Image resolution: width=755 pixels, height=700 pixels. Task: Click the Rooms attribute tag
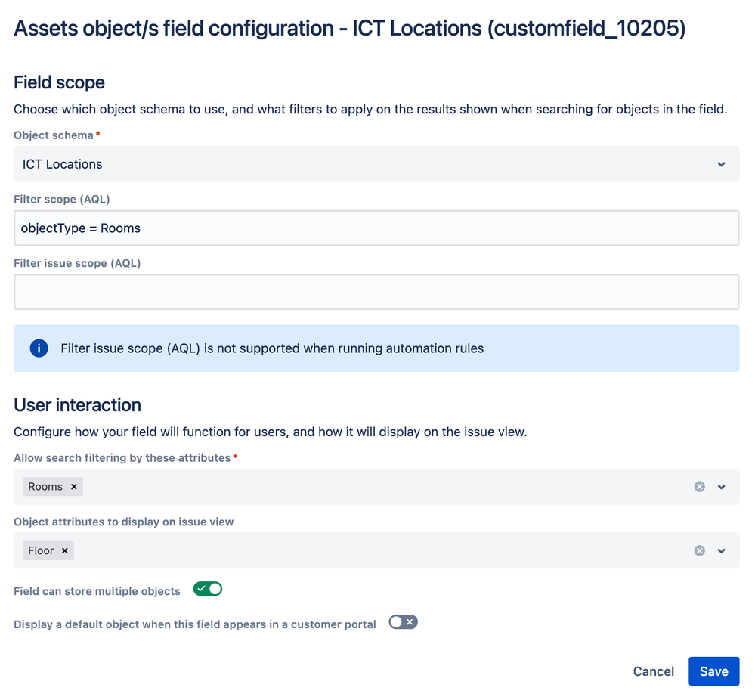(45, 487)
